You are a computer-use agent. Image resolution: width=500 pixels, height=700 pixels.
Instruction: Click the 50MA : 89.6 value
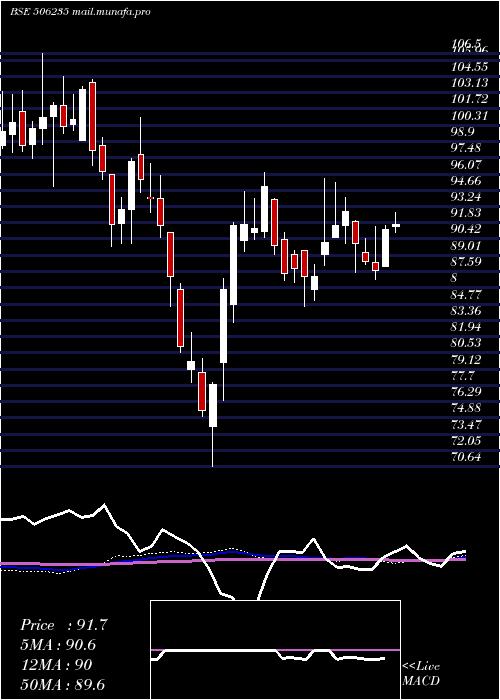coord(62,684)
